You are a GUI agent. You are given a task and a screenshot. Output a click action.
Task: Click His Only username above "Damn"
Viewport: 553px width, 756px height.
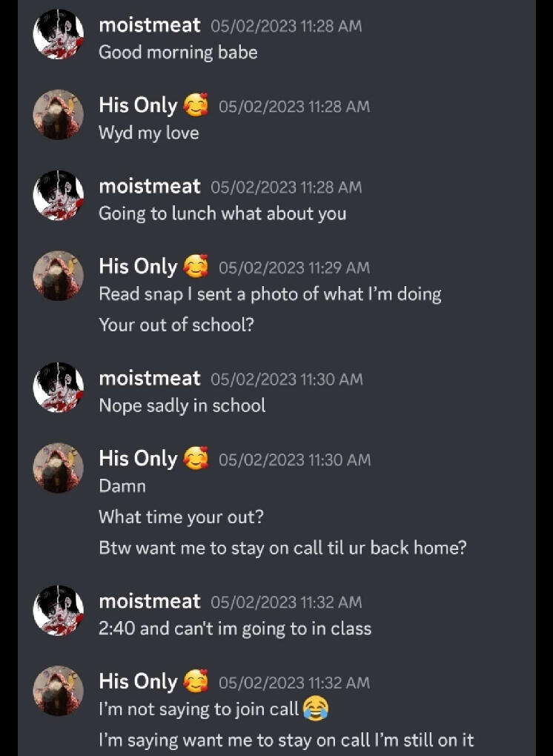point(138,459)
